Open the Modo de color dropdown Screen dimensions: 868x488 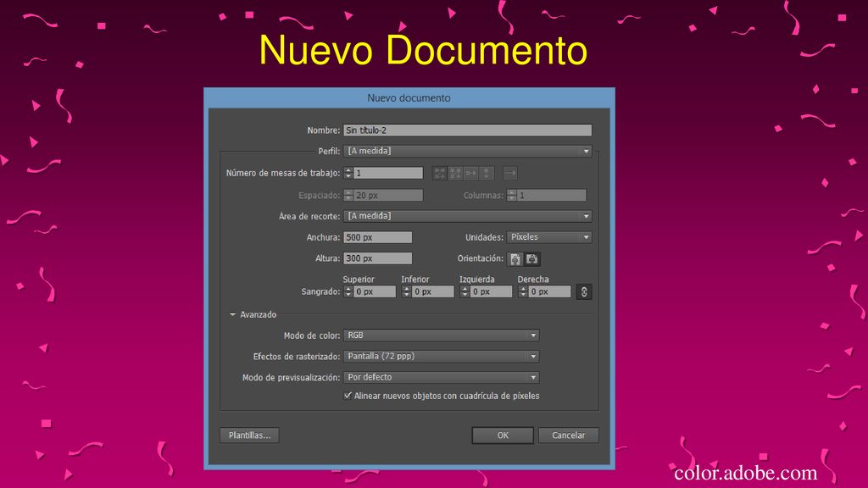(x=441, y=335)
